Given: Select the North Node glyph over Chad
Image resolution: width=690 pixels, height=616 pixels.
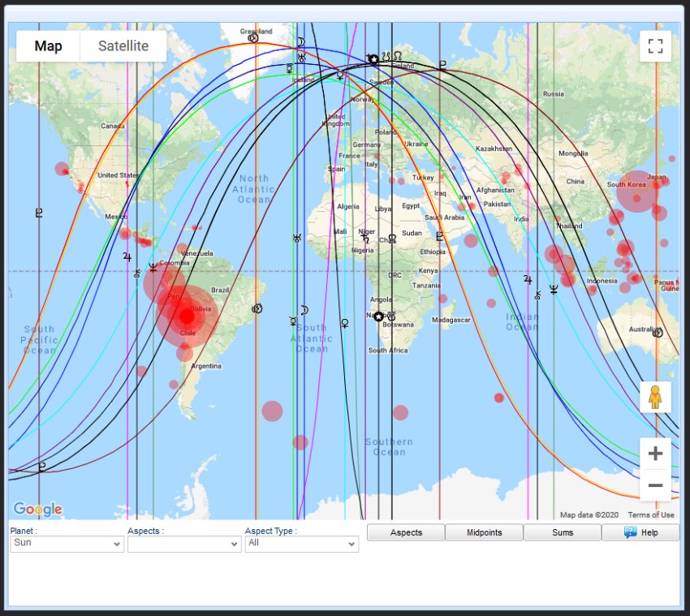Looking at the screenshot, I should pos(392,238).
